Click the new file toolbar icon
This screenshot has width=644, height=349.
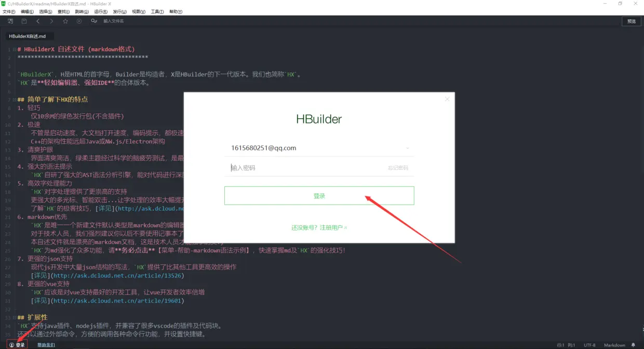(x=10, y=21)
